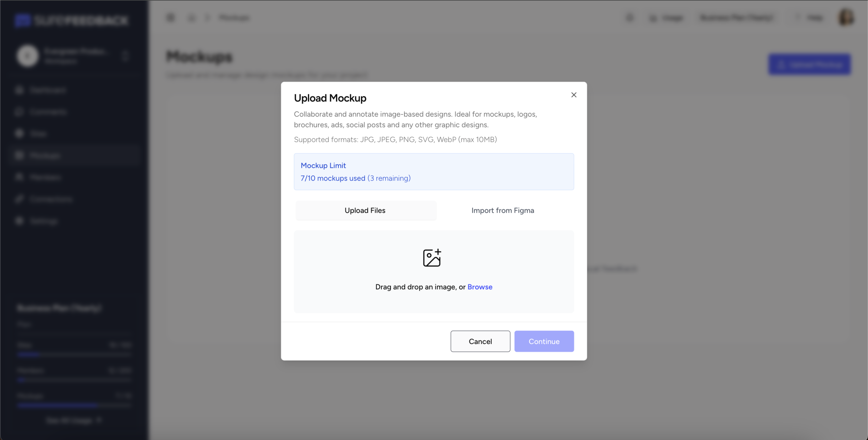Open the Help menu in header
The image size is (868, 440).
[810, 17]
